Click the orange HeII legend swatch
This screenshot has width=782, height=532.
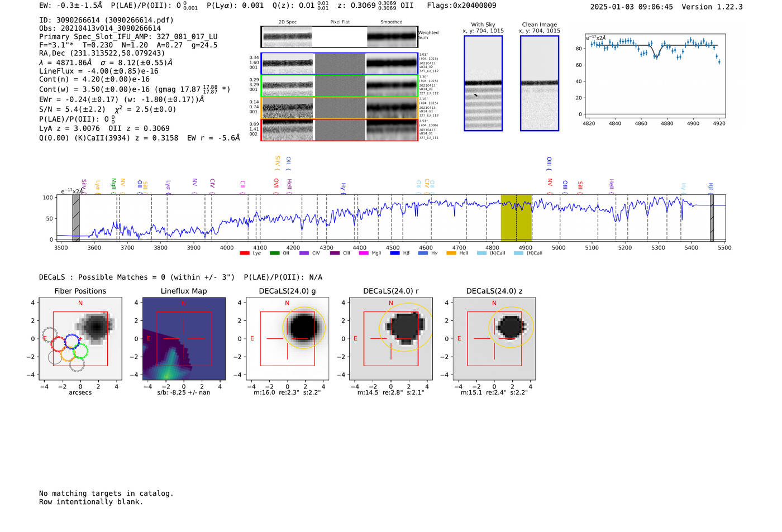451,253
